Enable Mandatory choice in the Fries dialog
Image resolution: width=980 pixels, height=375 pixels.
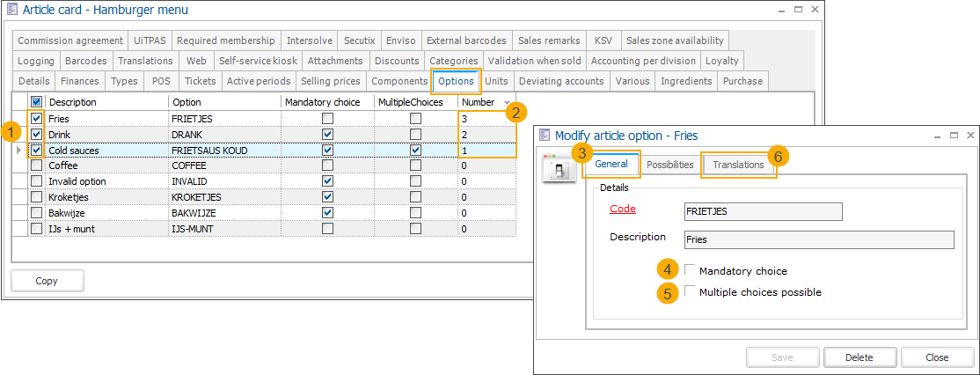690,270
